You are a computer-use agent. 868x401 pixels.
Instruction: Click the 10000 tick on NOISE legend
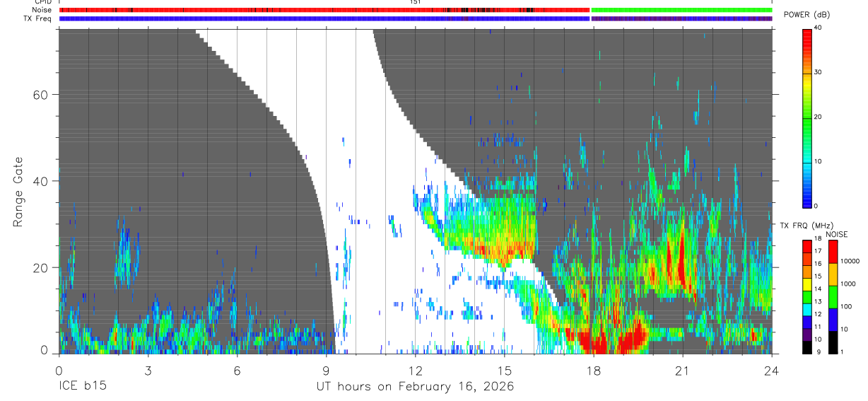pyautogui.click(x=851, y=261)
